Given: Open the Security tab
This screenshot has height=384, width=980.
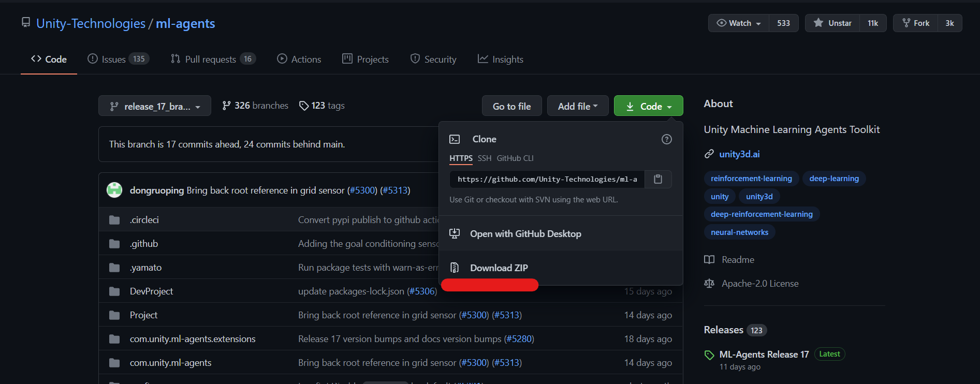Looking at the screenshot, I should pos(433,59).
